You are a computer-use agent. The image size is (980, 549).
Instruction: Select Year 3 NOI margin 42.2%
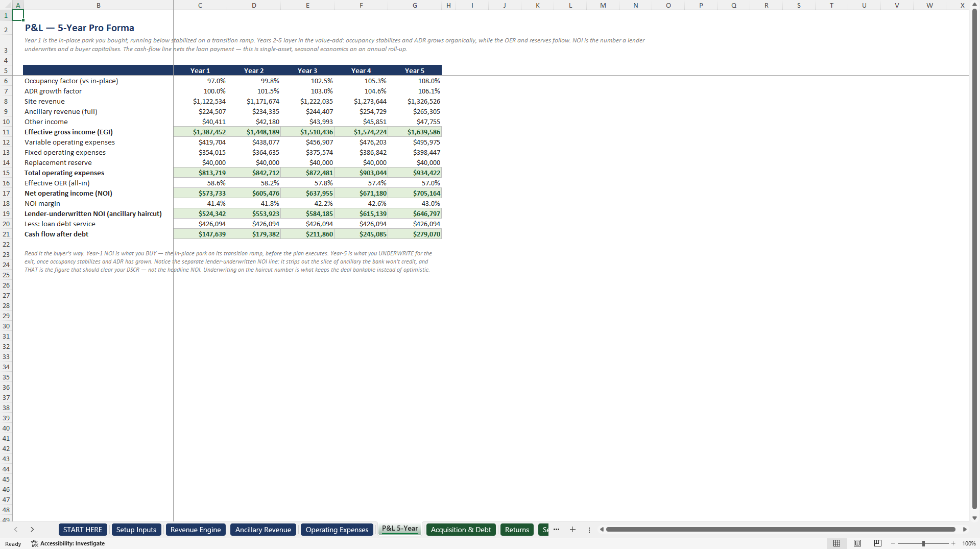(x=307, y=203)
